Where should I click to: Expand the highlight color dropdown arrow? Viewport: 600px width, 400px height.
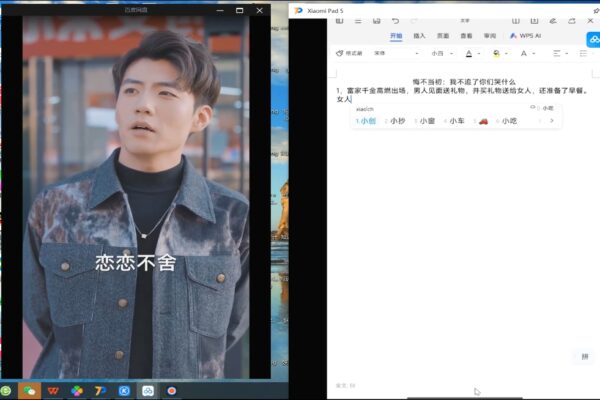506,54
